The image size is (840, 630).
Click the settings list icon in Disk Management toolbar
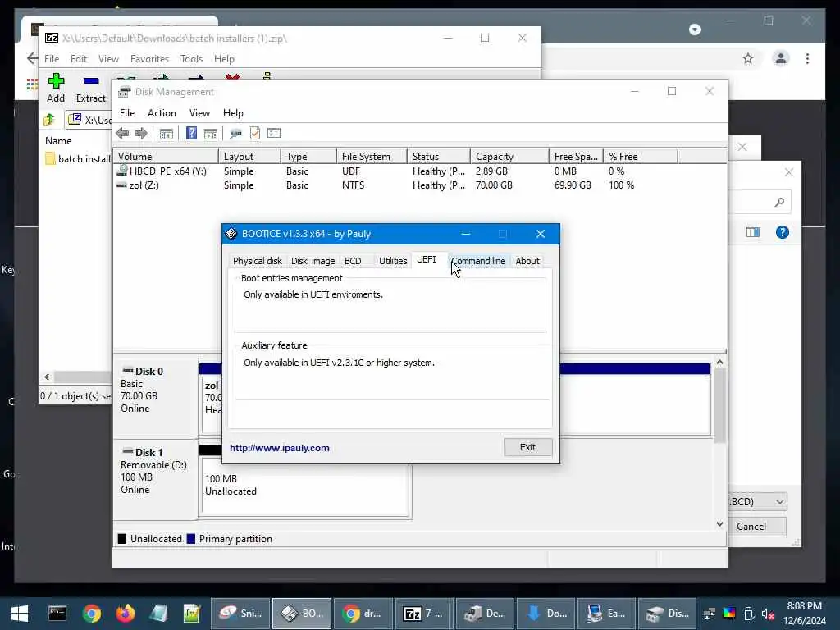[x=274, y=133]
